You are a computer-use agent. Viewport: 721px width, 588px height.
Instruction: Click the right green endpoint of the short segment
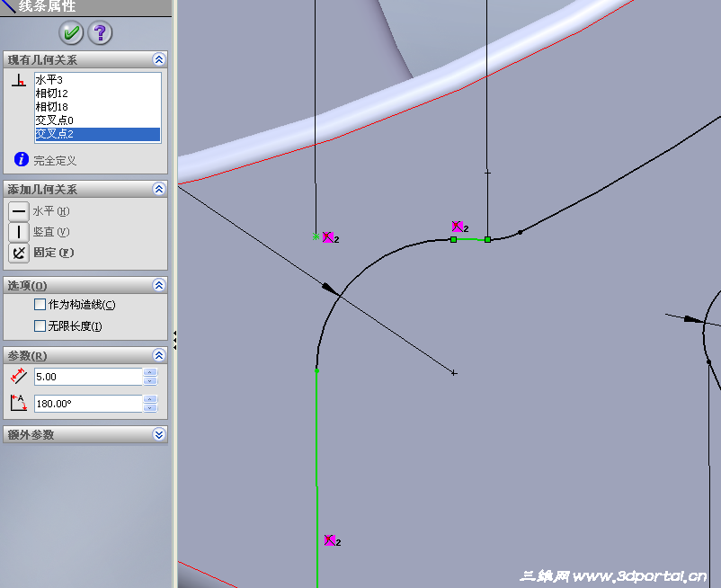[x=487, y=239]
